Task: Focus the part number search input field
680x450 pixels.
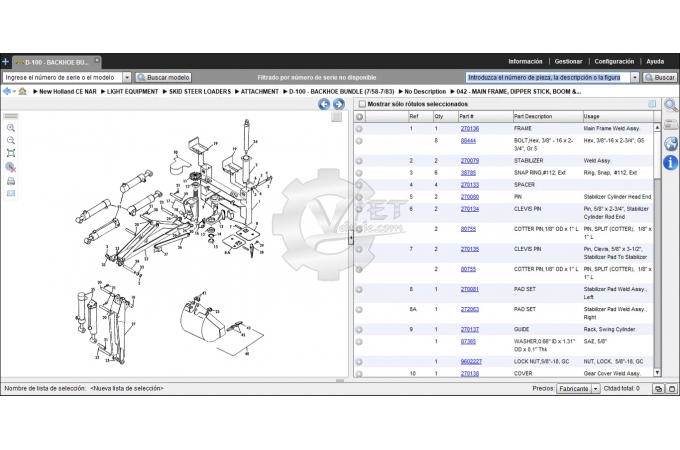Action: tap(548, 77)
